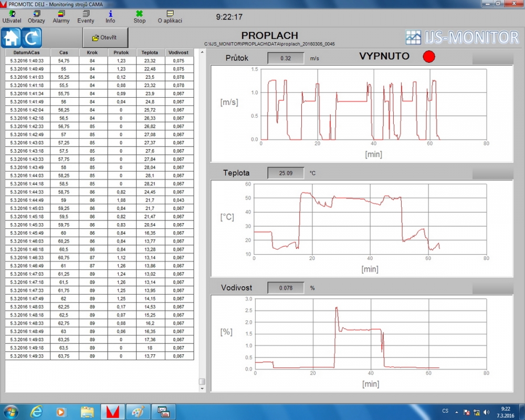Click the Info toolbar icon
Viewport: 525px width, 420px height.
pos(110,16)
